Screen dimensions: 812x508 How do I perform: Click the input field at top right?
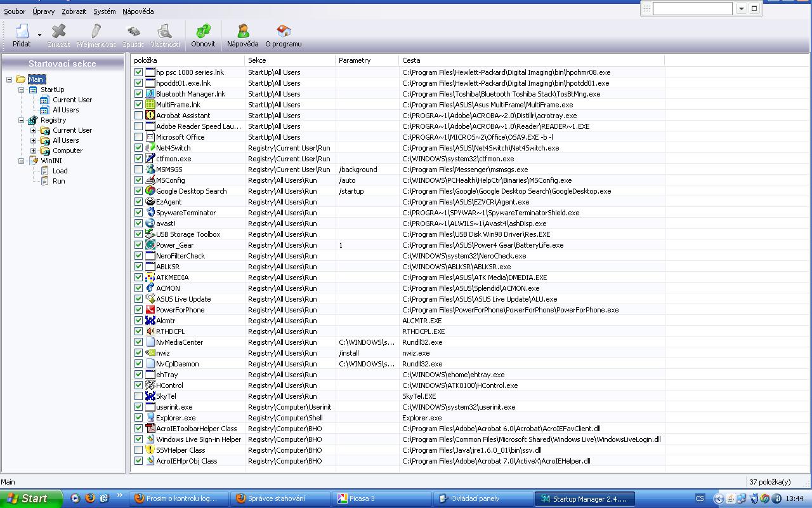(692, 8)
